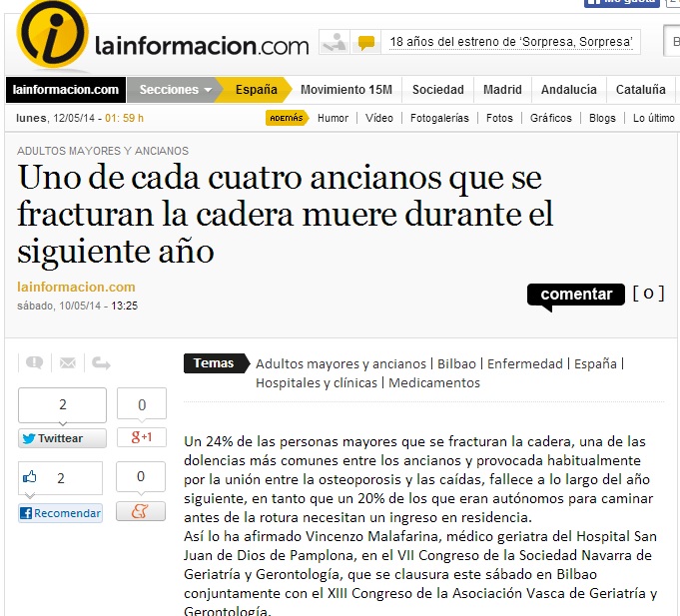Click the comentar button
Viewport: 680px width, 616px height.
coord(575,295)
